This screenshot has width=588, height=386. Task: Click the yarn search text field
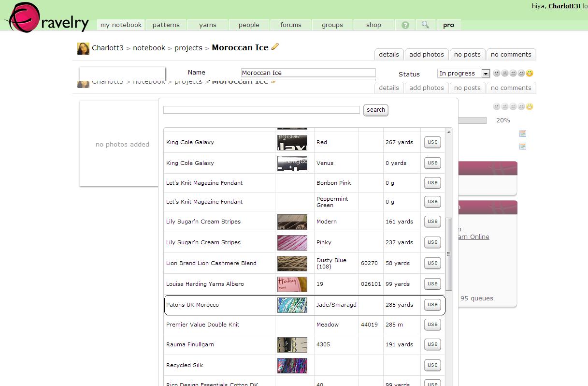tap(261, 110)
